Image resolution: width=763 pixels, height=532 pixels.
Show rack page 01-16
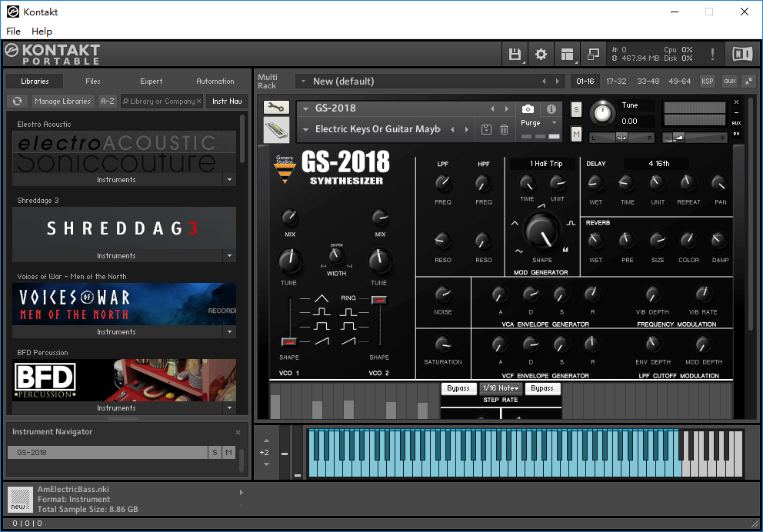(x=585, y=81)
